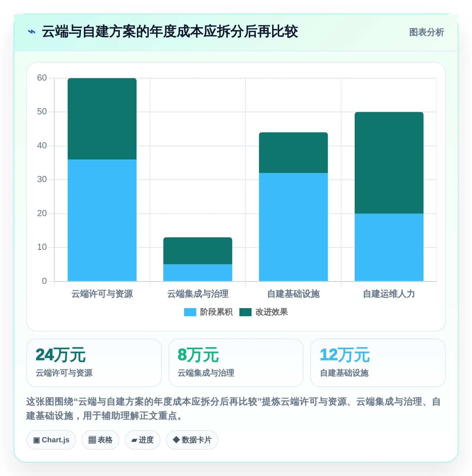The width and height of the screenshot is (472, 476).
Task: Click the dark-green bar segment for 云端集成与治理
Action: pyautogui.click(x=198, y=251)
